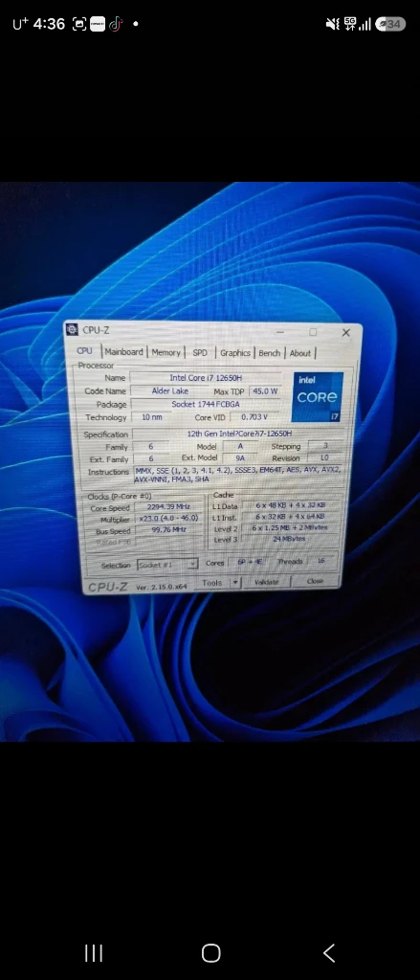Switch to the Memory tab
Image resolution: width=420 pixels, height=980 pixels.
(x=166, y=352)
